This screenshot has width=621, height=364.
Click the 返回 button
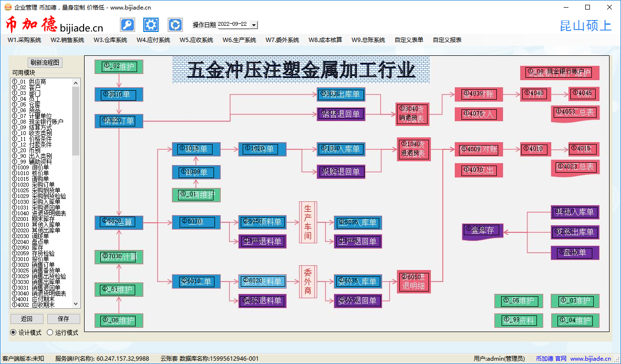click(27, 319)
